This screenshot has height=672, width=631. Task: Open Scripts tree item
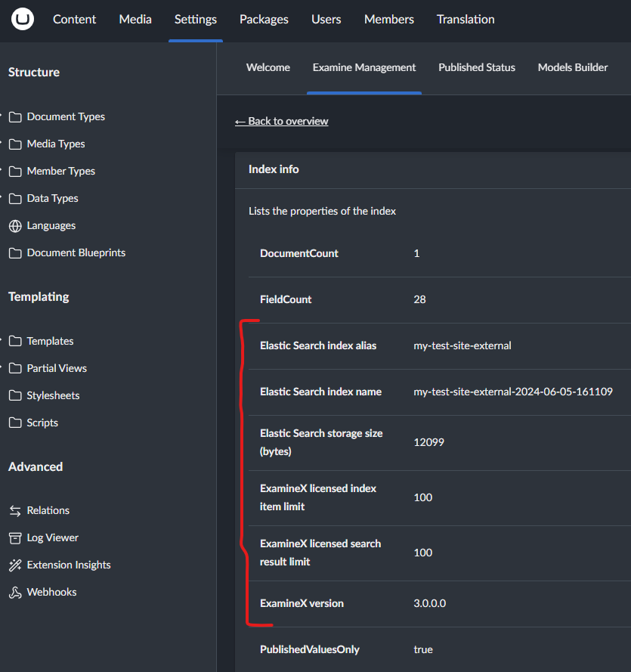click(42, 423)
